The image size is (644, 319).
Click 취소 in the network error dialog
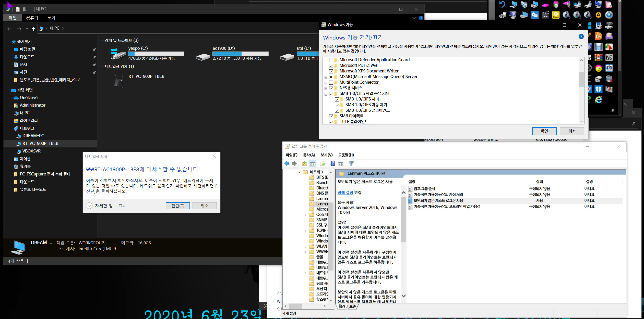click(205, 206)
